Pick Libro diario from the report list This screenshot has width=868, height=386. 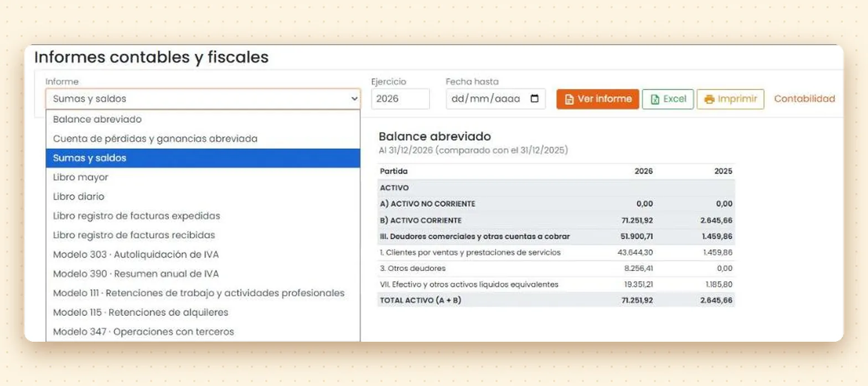pos(203,196)
